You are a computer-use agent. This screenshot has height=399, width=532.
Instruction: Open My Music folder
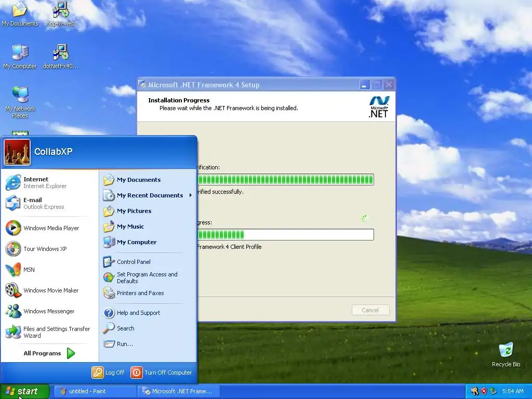[148, 227]
